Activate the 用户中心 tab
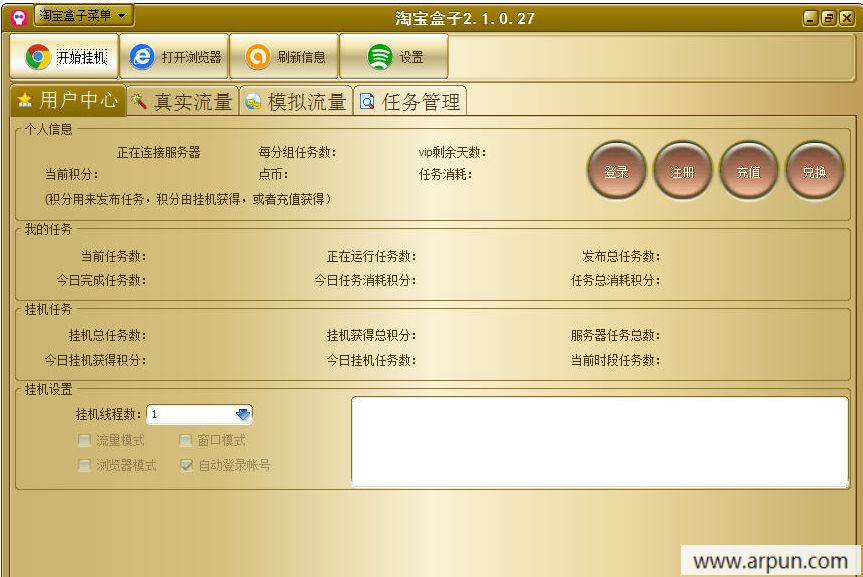The image size is (863, 577). coord(66,100)
